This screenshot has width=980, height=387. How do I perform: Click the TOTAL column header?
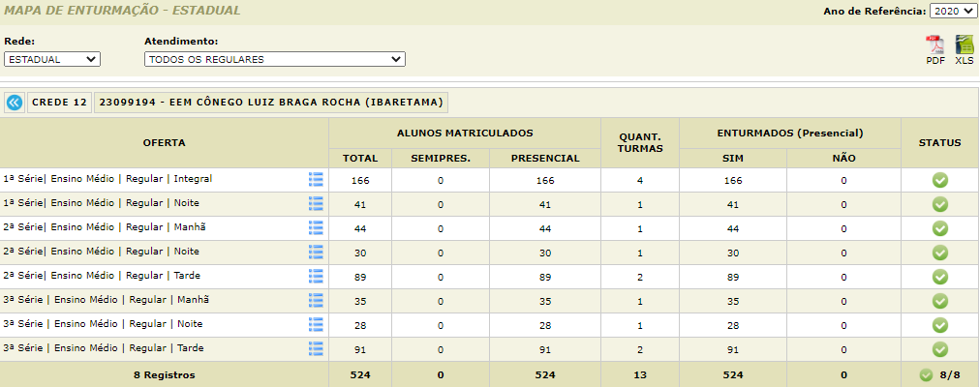point(360,159)
